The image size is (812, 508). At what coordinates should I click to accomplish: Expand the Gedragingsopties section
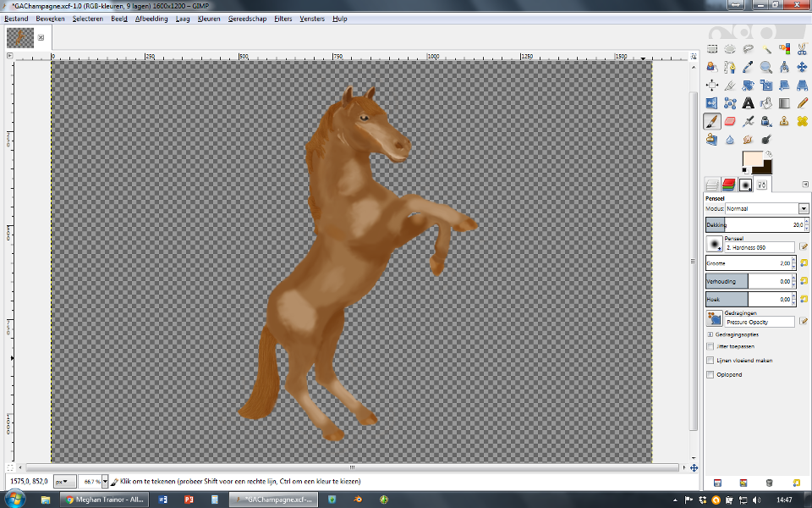tap(709, 334)
